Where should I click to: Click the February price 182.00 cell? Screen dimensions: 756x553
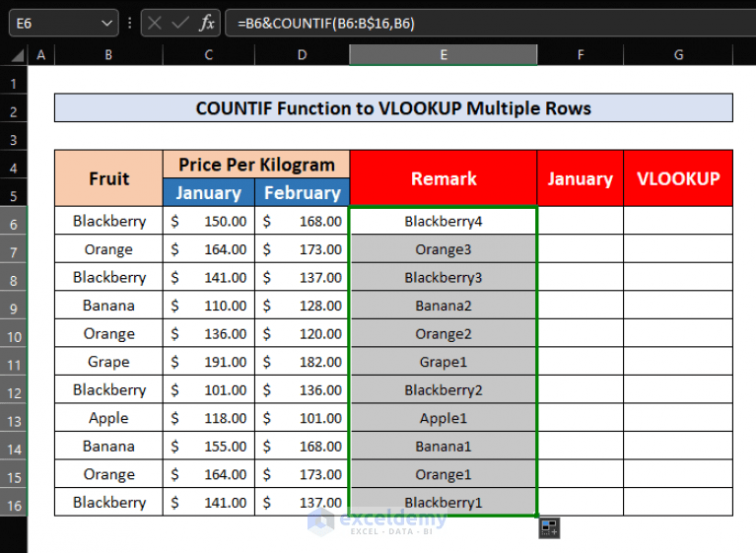[x=302, y=361]
